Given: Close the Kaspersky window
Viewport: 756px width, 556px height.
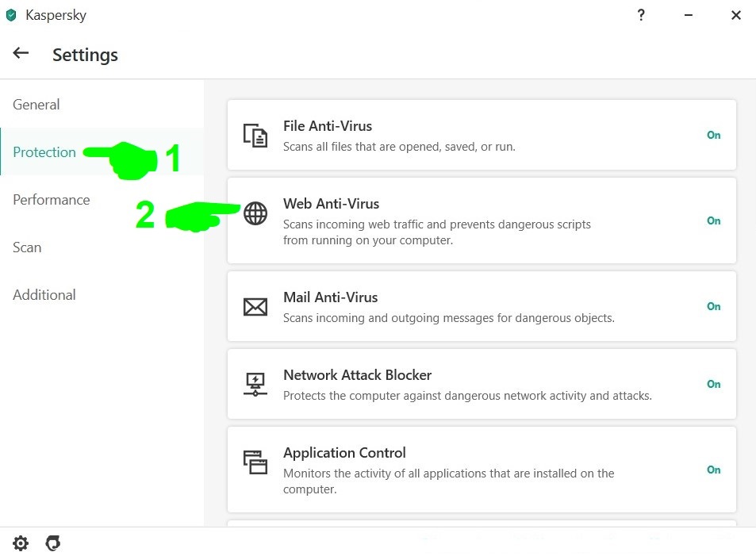Looking at the screenshot, I should [735, 15].
